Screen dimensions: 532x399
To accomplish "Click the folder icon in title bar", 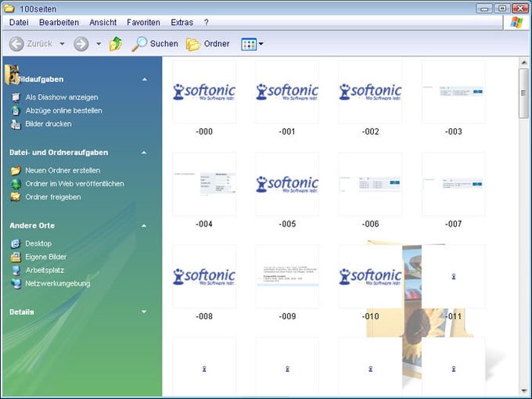I will point(9,8).
